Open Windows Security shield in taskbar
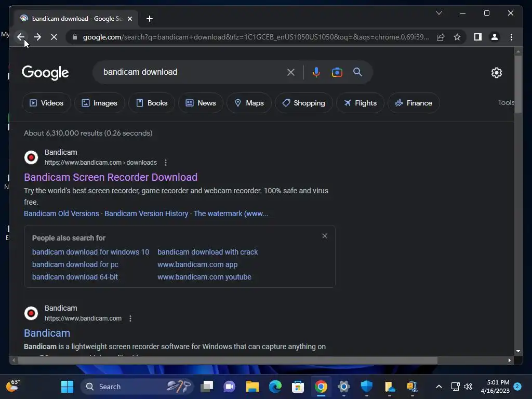This screenshot has height=399, width=532. 366,387
